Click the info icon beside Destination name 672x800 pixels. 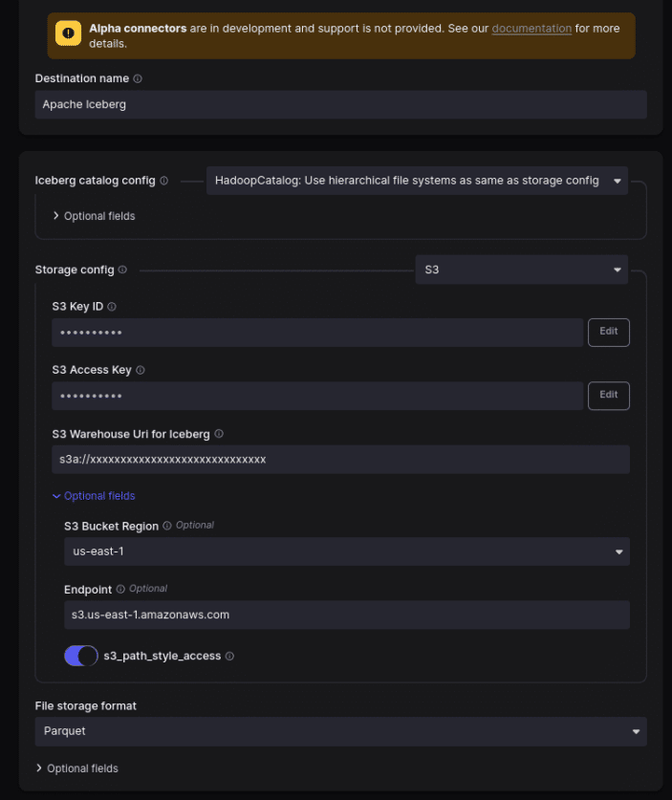coord(138,77)
